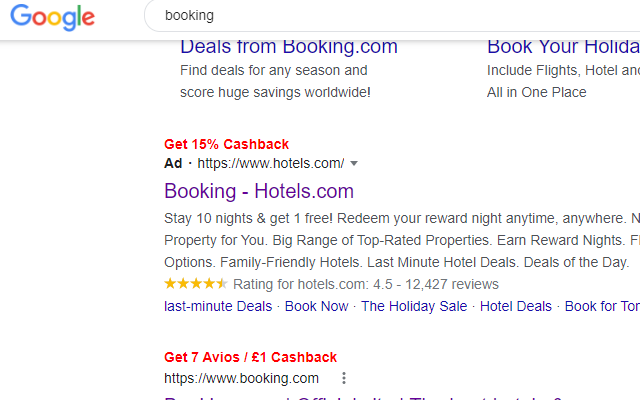Click 'Get 7 Avios / £1 Cashback' label

250,357
